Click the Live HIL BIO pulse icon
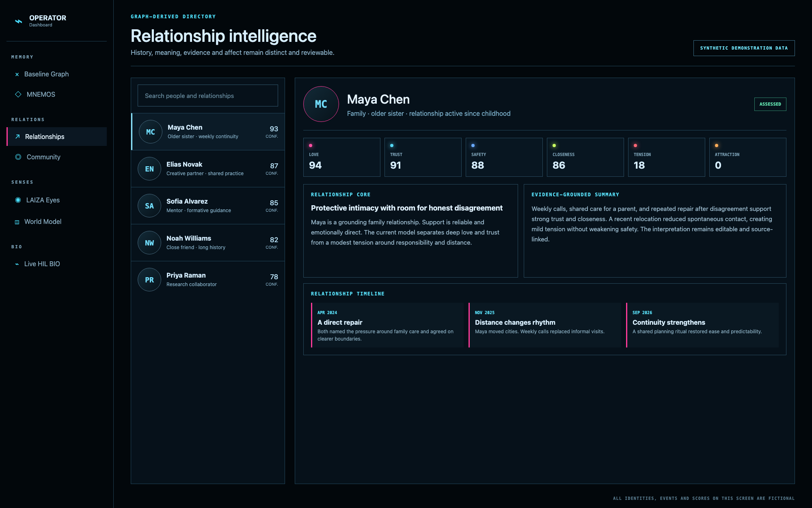Image resolution: width=812 pixels, height=508 pixels. 17,264
